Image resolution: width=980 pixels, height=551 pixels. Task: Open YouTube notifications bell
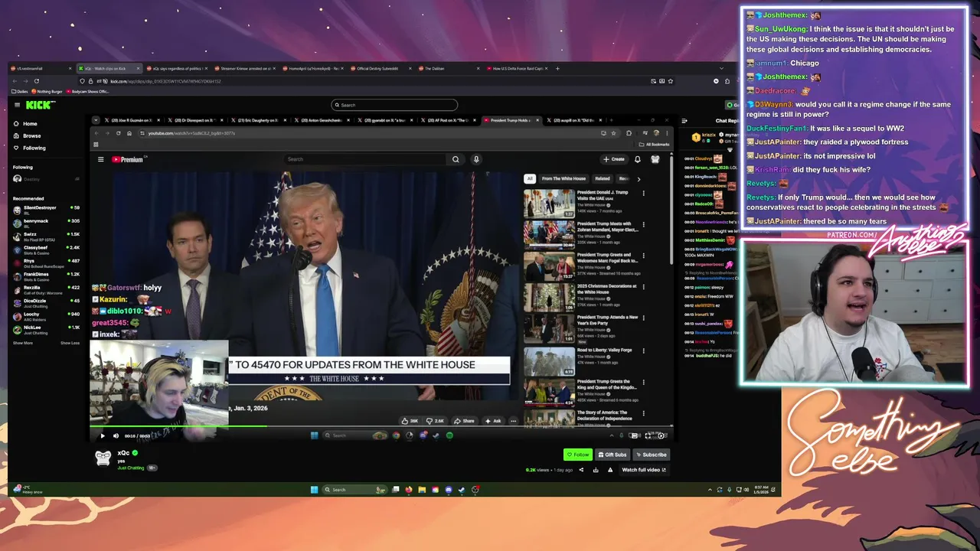[x=637, y=159]
